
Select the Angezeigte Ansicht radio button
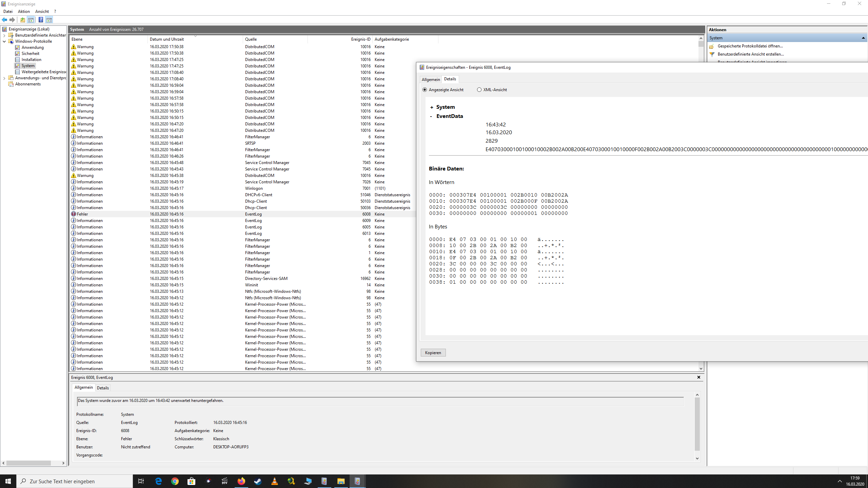pyautogui.click(x=425, y=90)
